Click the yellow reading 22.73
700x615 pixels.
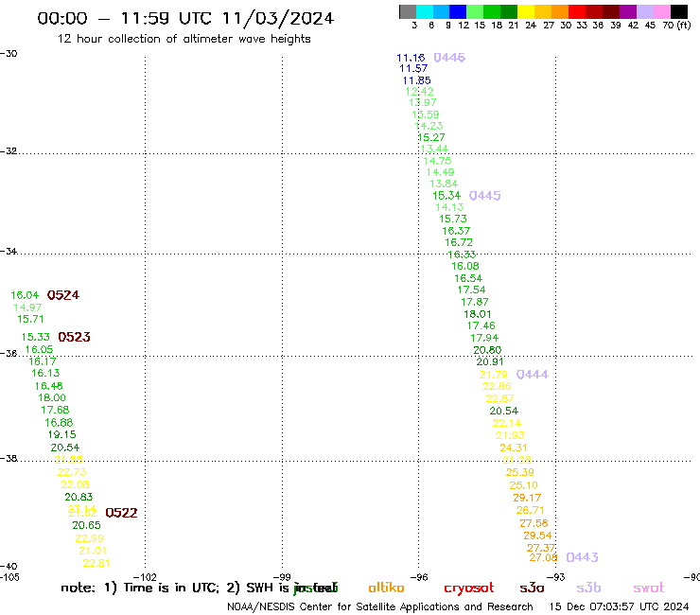pyautogui.click(x=72, y=472)
